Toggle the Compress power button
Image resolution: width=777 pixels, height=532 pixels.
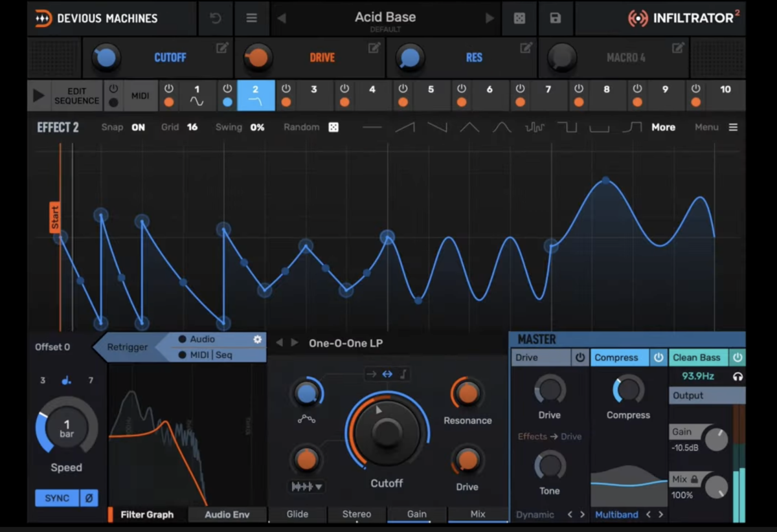pos(659,357)
